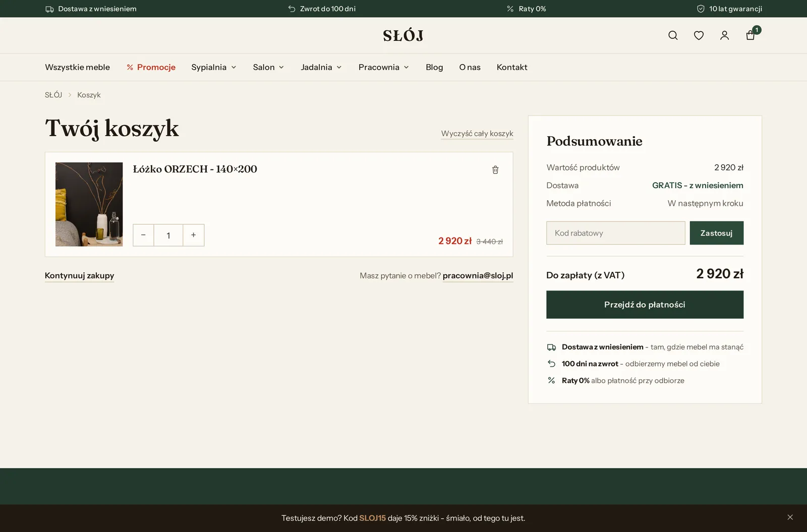This screenshot has width=807, height=532.
Task: Close the demo promo banner
Action: [x=790, y=517]
